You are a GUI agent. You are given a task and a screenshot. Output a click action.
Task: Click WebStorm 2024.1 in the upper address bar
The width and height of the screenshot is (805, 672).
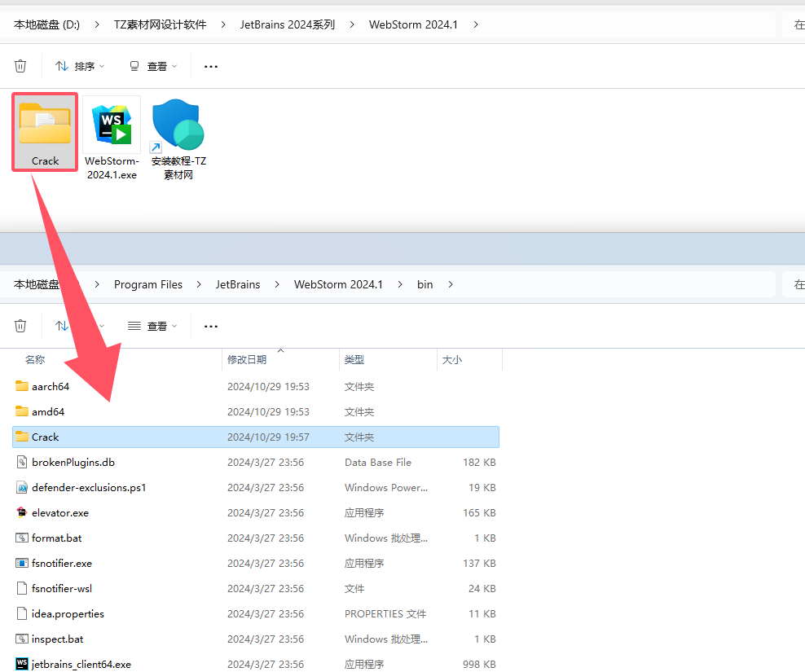pos(413,24)
